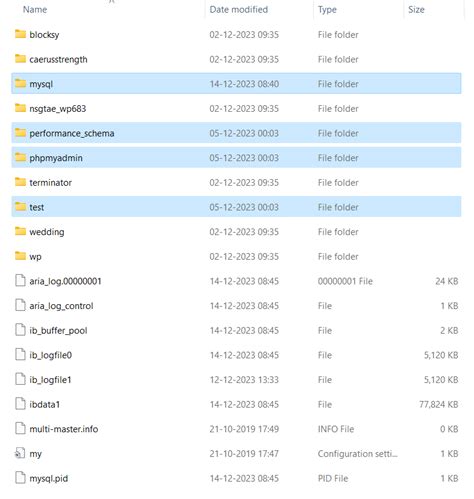Click the 12-12-2023 13:33 date

tap(244, 380)
